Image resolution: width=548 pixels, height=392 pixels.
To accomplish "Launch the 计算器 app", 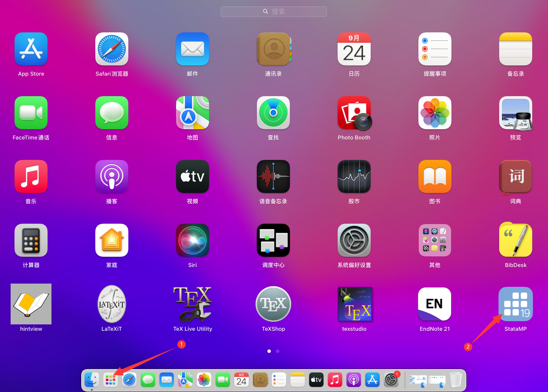I will pyautogui.click(x=31, y=240).
